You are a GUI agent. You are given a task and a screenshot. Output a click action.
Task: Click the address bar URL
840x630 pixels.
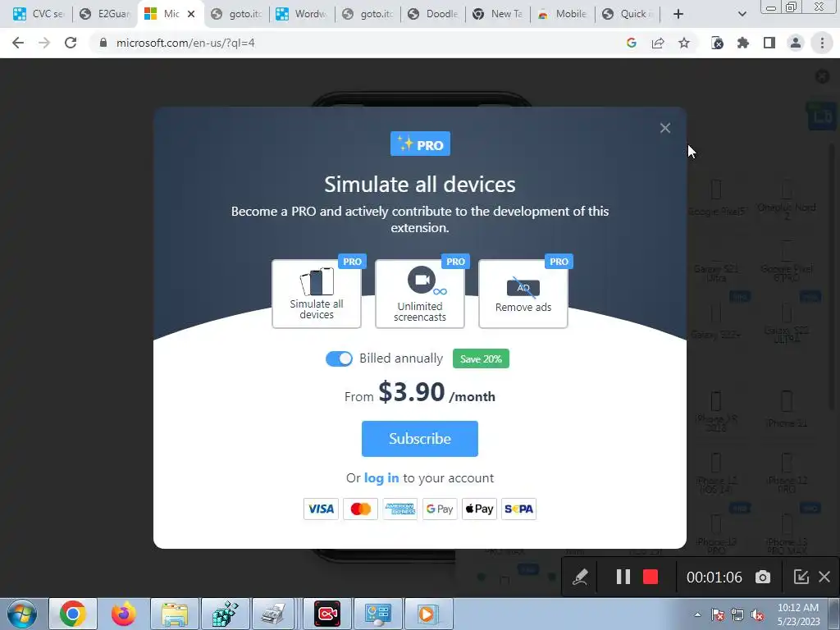(x=185, y=43)
